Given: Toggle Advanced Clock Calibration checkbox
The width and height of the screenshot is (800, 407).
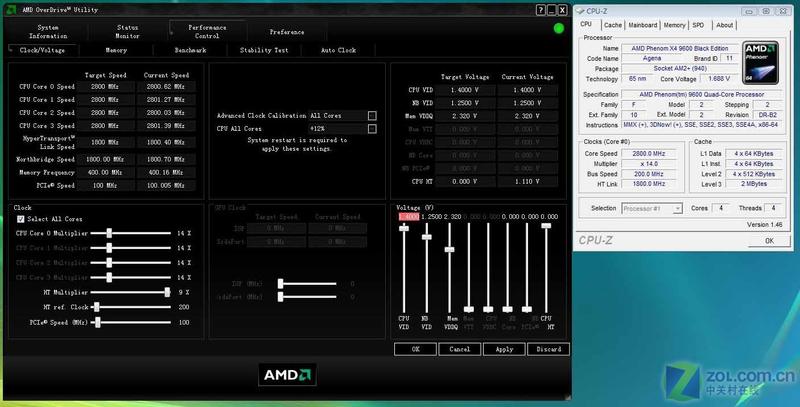Looking at the screenshot, I should click(372, 116).
